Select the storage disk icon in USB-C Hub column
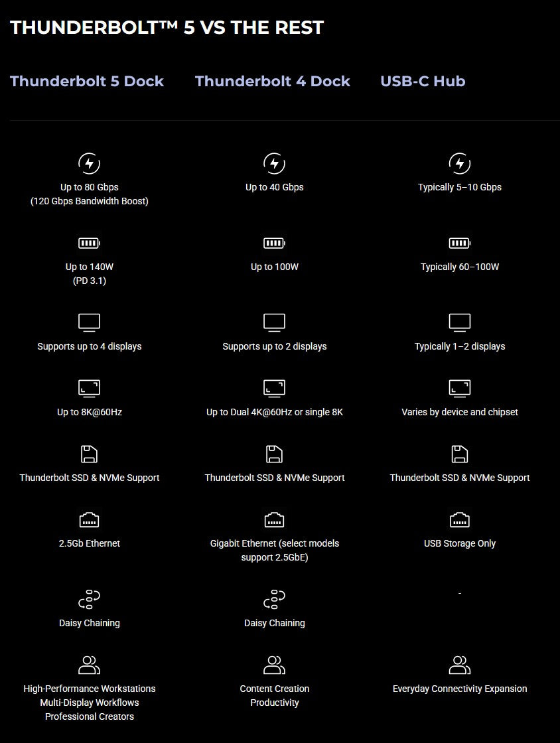 [x=460, y=454]
